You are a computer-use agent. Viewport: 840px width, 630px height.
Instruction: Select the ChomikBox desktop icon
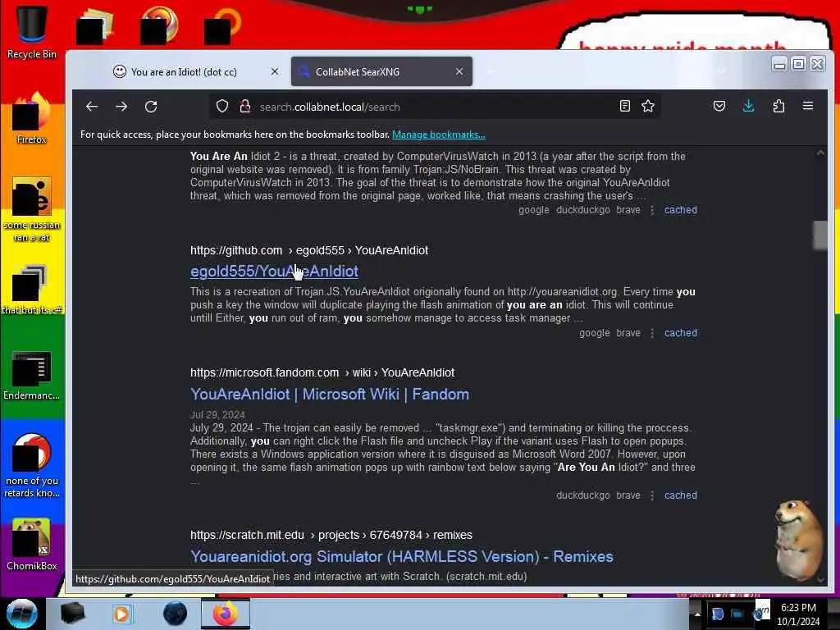[32, 545]
